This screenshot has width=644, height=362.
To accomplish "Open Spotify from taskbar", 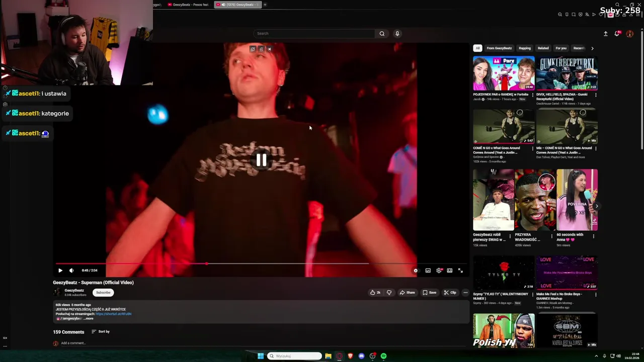I will click(x=383, y=356).
